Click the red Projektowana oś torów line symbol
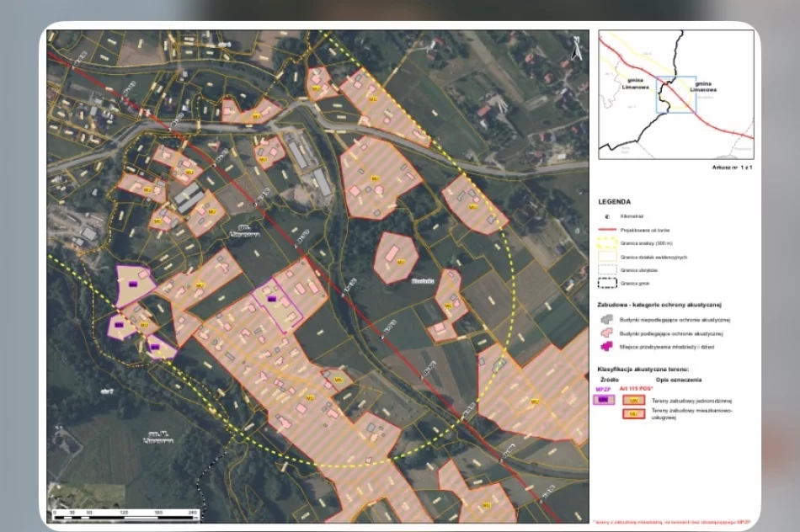This screenshot has width=800, height=532. (x=607, y=230)
